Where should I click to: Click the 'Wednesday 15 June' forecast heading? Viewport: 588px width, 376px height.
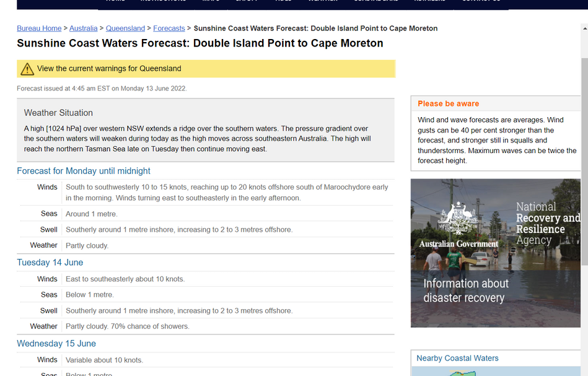pos(56,344)
